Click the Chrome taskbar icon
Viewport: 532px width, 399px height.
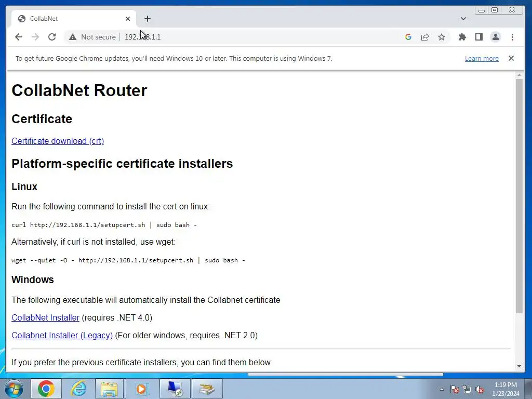[x=46, y=389]
